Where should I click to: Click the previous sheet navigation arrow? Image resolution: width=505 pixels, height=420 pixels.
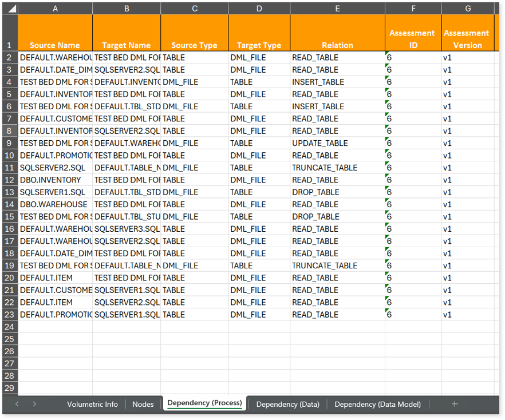point(17,404)
